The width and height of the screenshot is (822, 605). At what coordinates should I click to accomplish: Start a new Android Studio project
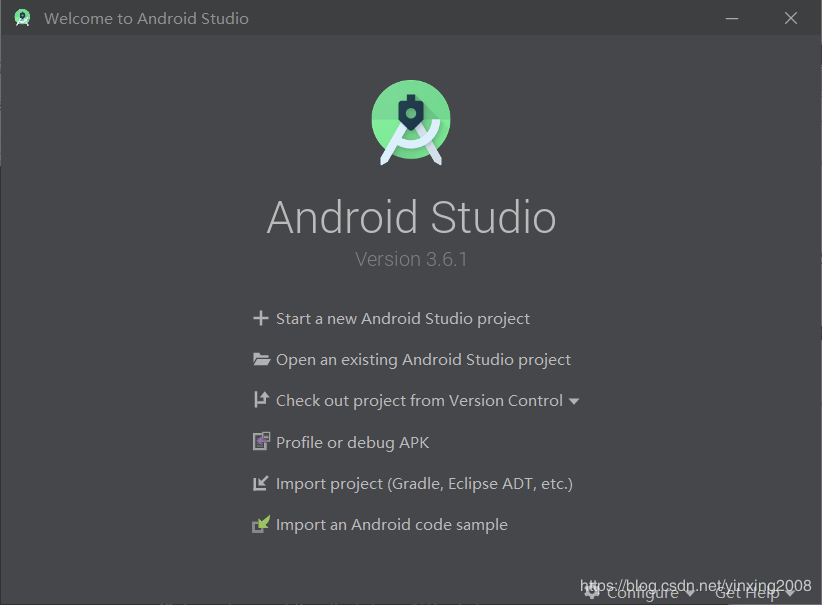click(403, 319)
